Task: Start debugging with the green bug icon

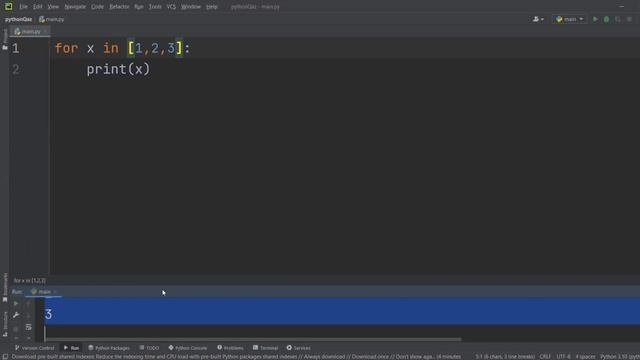Action: (607, 19)
